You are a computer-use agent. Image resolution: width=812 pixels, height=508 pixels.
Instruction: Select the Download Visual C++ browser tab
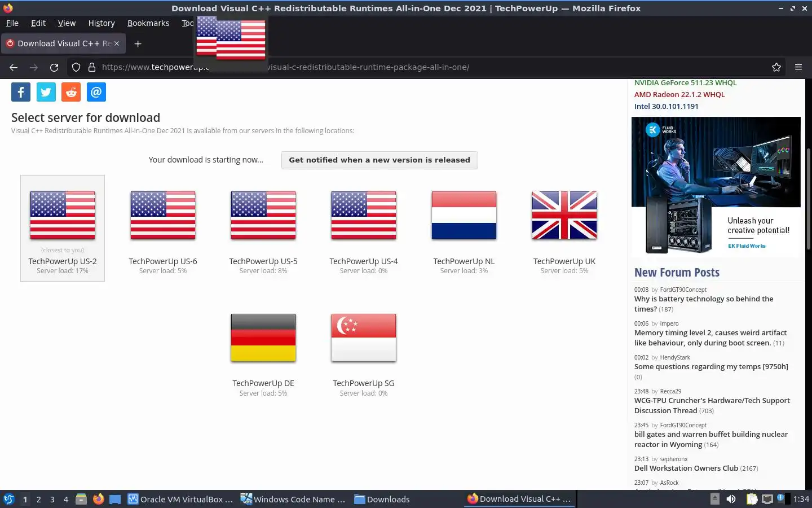[x=63, y=43]
